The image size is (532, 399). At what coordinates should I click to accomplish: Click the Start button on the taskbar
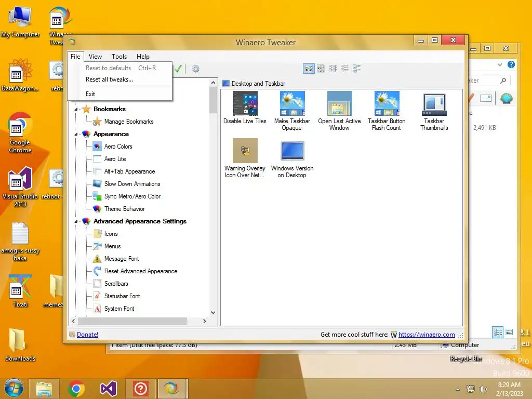14,389
